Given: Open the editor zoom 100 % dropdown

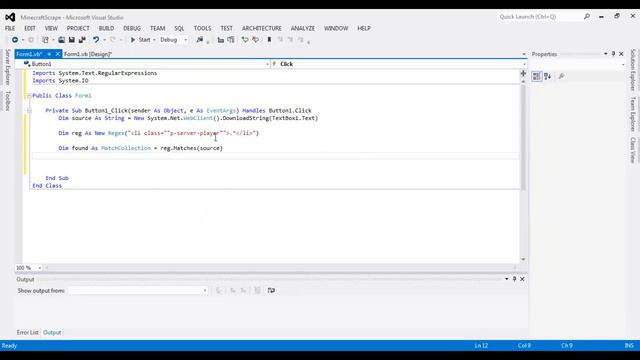Looking at the screenshot, I should click(39, 268).
